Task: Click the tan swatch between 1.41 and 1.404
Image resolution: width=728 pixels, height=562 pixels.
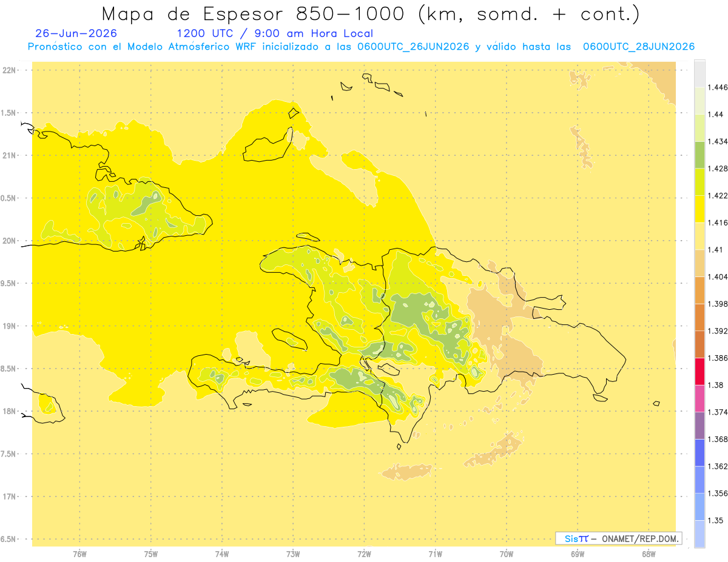Action: (699, 263)
